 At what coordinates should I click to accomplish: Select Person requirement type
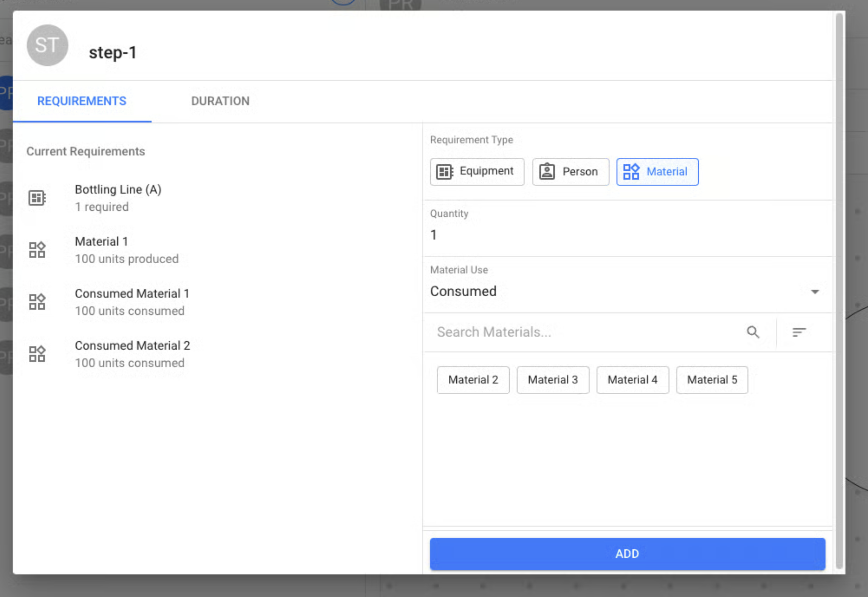tap(570, 172)
